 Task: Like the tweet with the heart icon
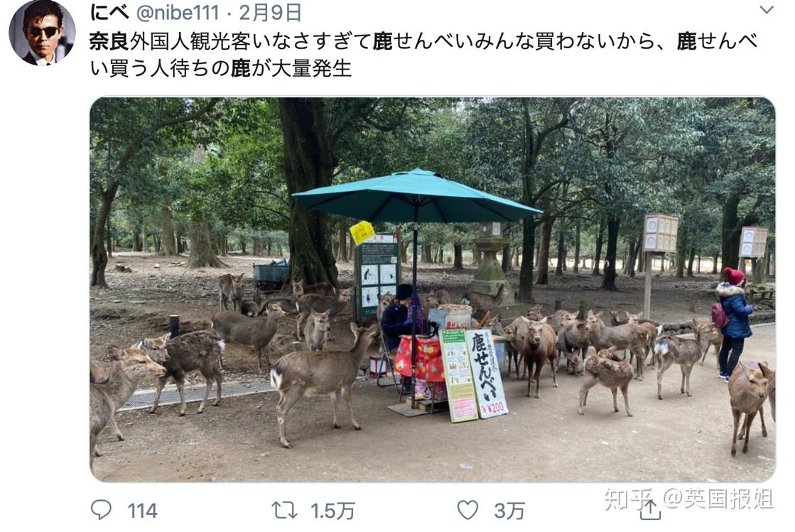click(467, 510)
